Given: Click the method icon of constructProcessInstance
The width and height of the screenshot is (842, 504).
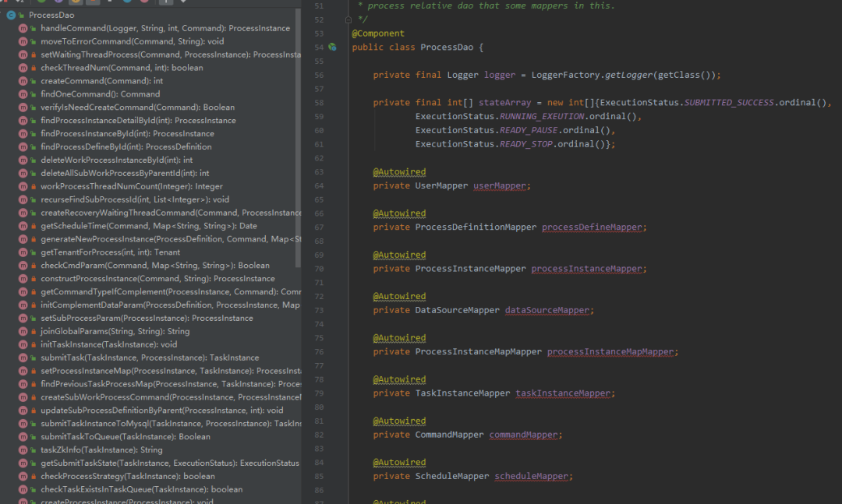Looking at the screenshot, I should click(23, 279).
